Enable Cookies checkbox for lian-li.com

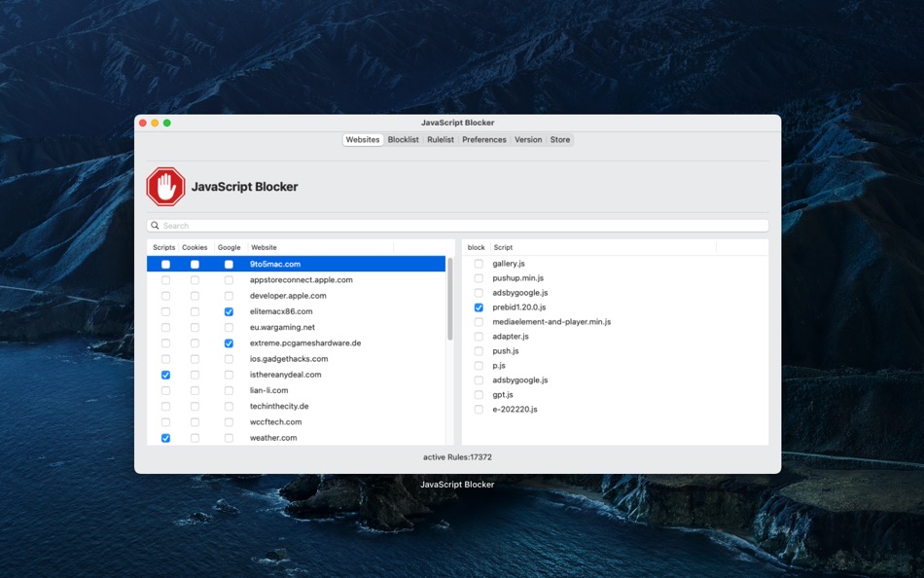click(x=195, y=390)
